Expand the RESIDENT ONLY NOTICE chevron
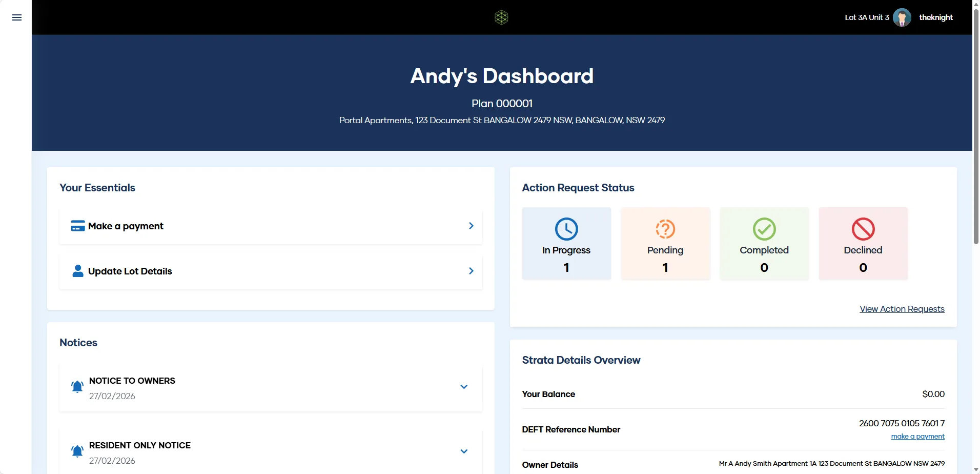The width and height of the screenshot is (980, 474). 464,451
